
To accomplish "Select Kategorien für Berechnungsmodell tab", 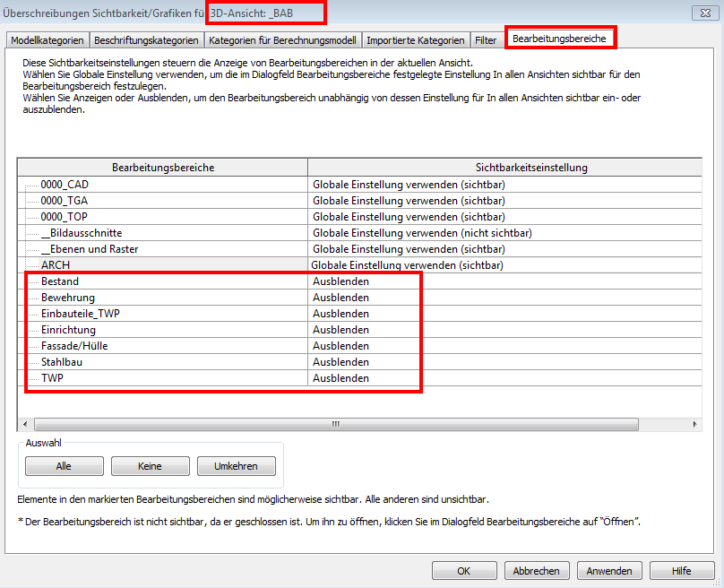I will pos(282,40).
